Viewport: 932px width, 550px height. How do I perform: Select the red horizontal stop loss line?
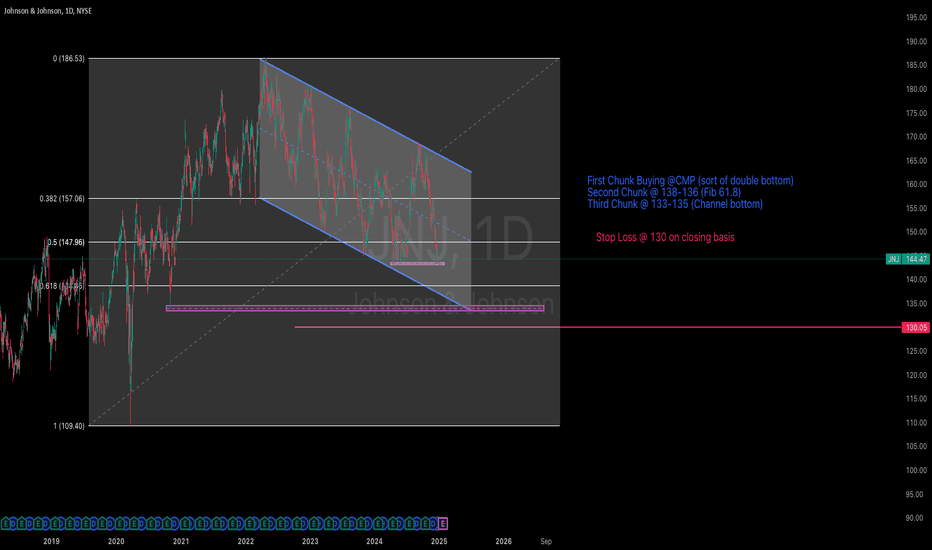pos(598,327)
